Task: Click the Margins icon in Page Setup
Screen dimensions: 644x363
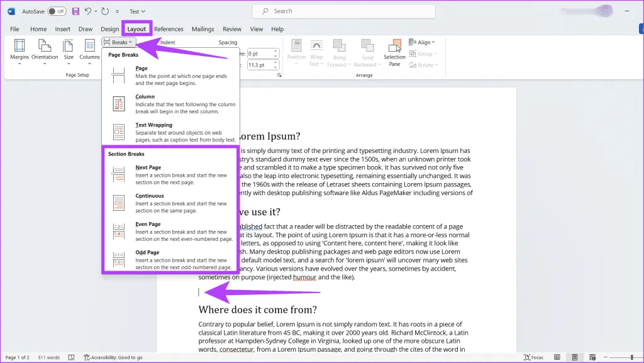Action: point(19,49)
